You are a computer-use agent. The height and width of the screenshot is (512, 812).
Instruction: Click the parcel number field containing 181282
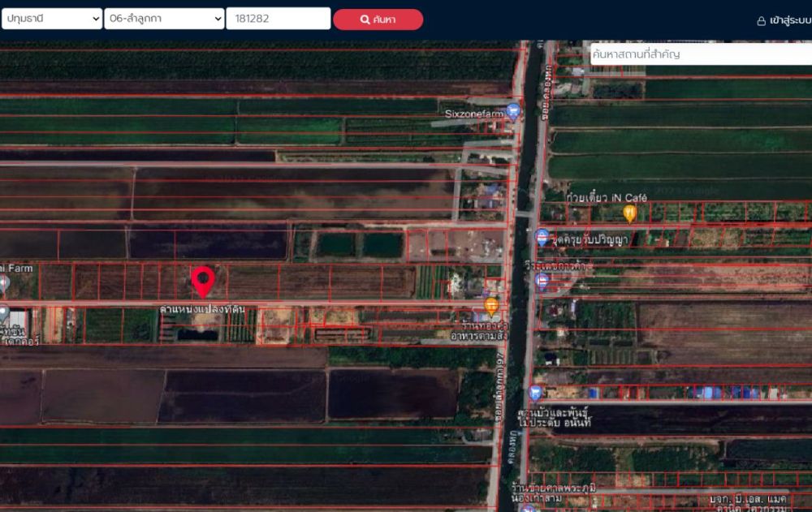click(x=278, y=19)
